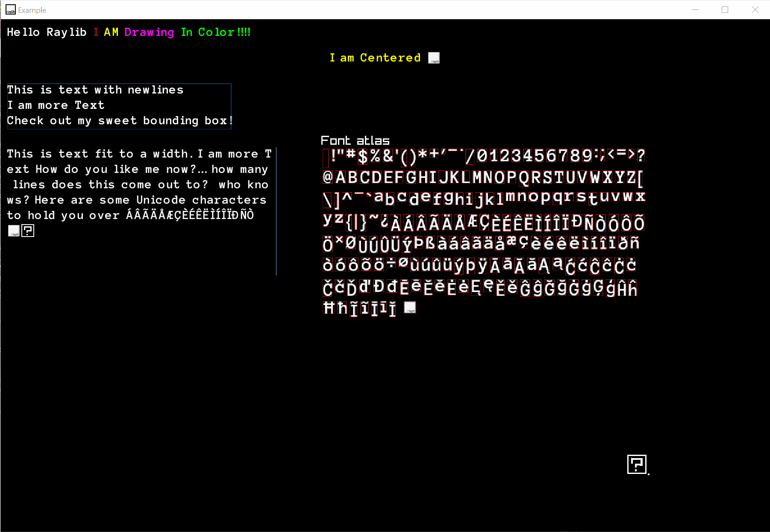Click the 'I am Centered' yellow text

(x=375, y=58)
